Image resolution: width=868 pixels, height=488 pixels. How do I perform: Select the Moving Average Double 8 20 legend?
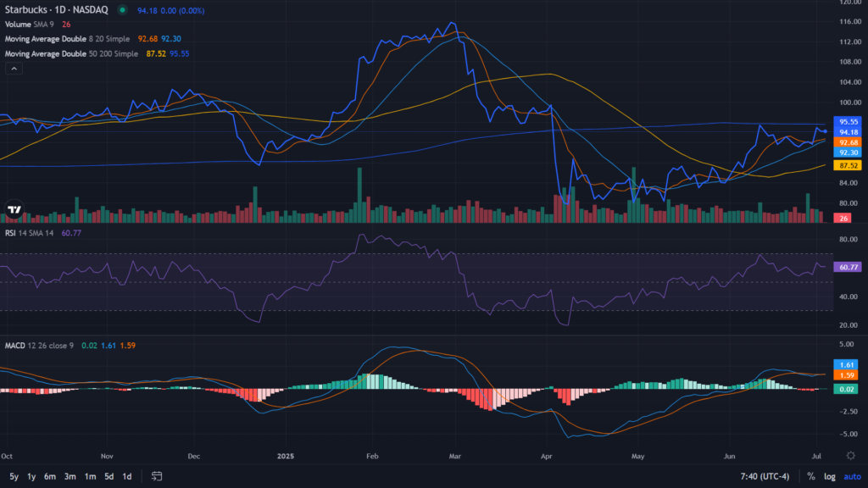pos(67,39)
